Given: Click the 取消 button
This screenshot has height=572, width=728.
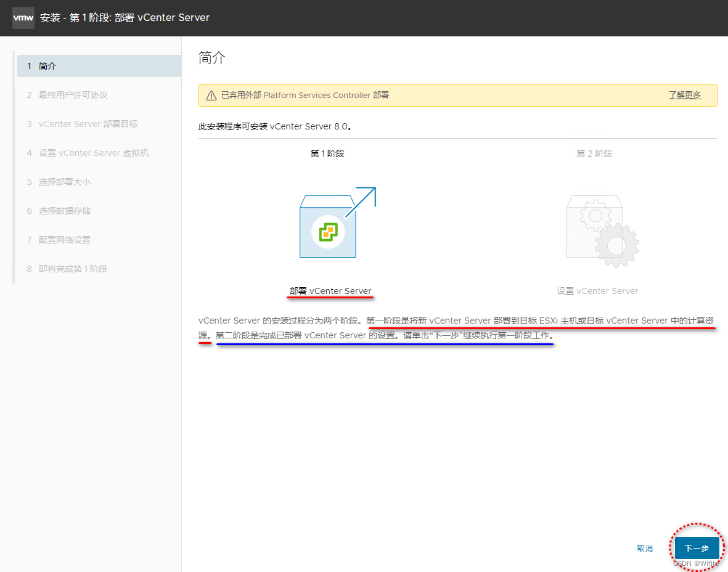Looking at the screenshot, I should click(645, 549).
